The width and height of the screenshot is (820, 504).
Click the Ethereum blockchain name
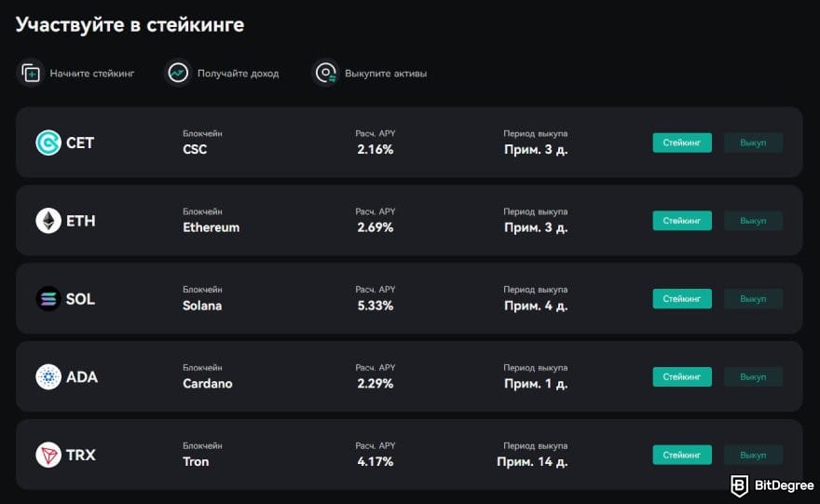[x=212, y=227]
